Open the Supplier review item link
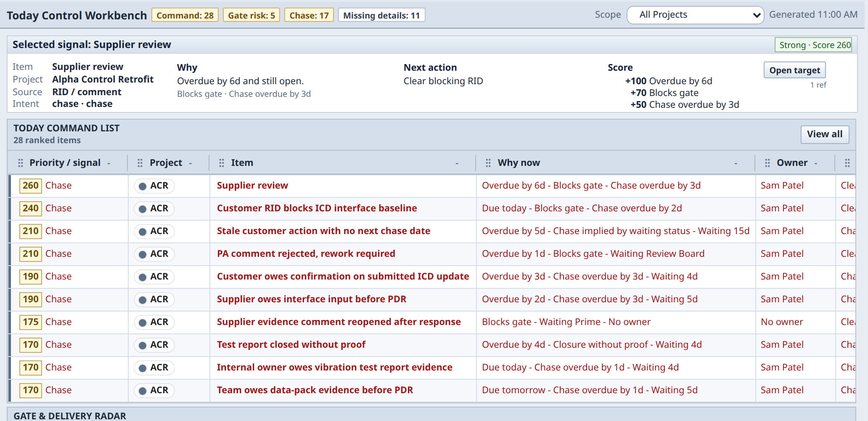This screenshot has width=868, height=421. point(252,186)
